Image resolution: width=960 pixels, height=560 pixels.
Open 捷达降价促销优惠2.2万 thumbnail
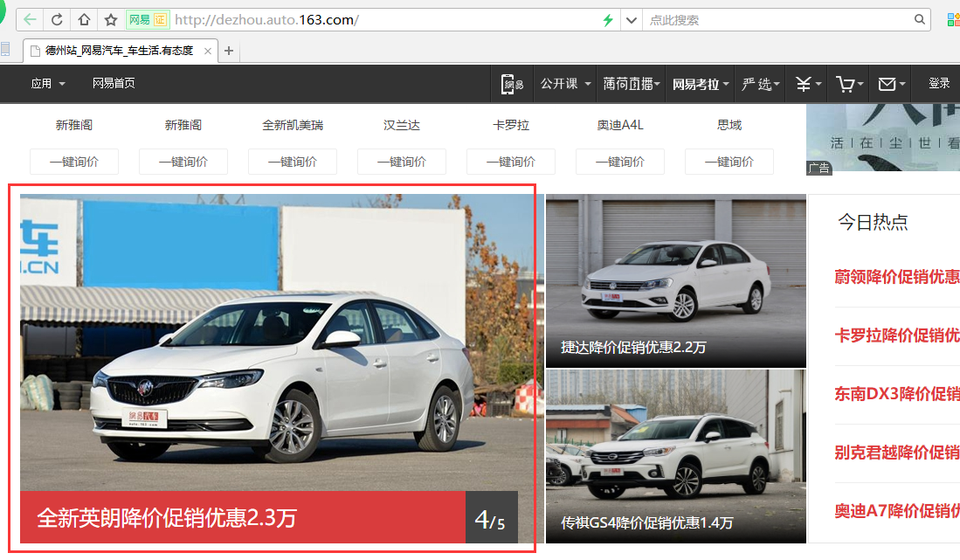point(676,281)
